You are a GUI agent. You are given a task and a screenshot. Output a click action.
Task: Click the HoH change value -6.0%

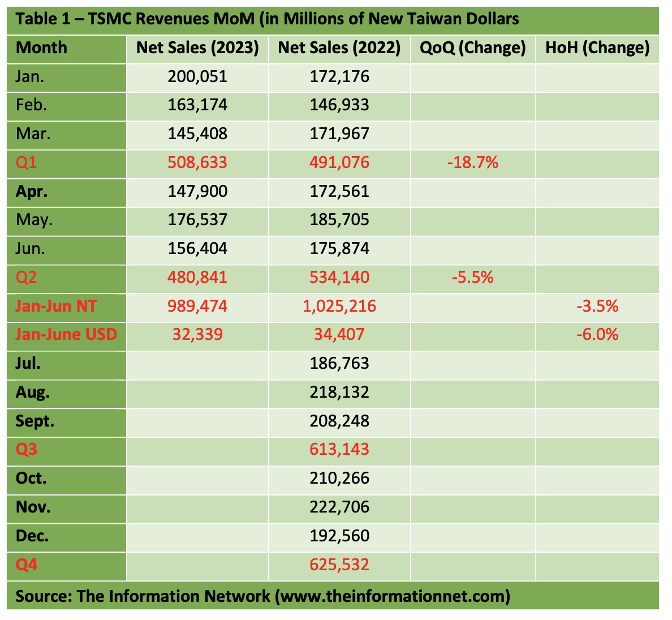[597, 335]
